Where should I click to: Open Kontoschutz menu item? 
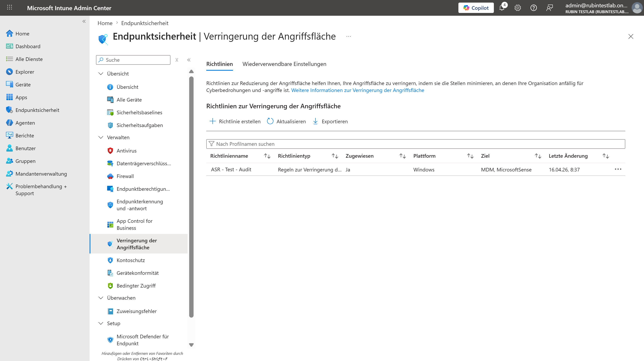point(130,260)
